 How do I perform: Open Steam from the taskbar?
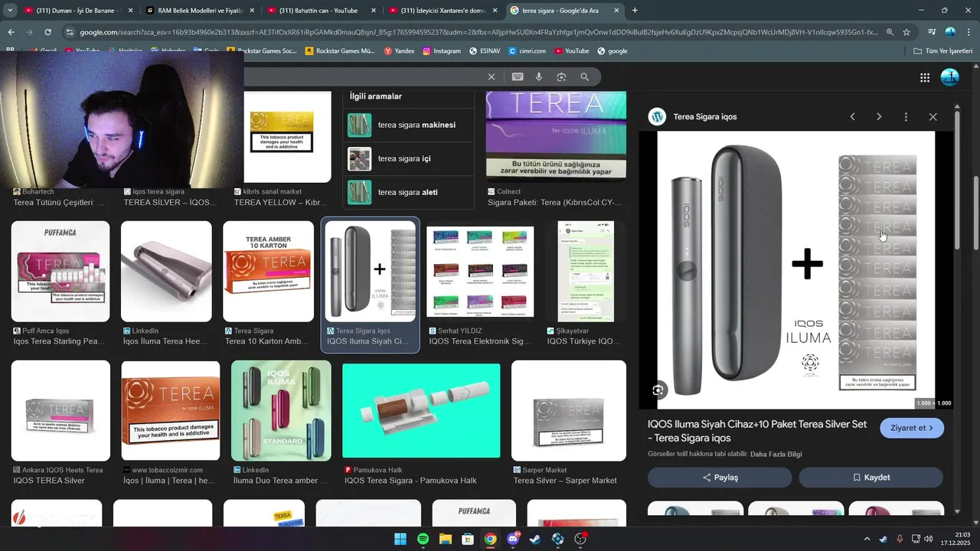click(x=535, y=540)
